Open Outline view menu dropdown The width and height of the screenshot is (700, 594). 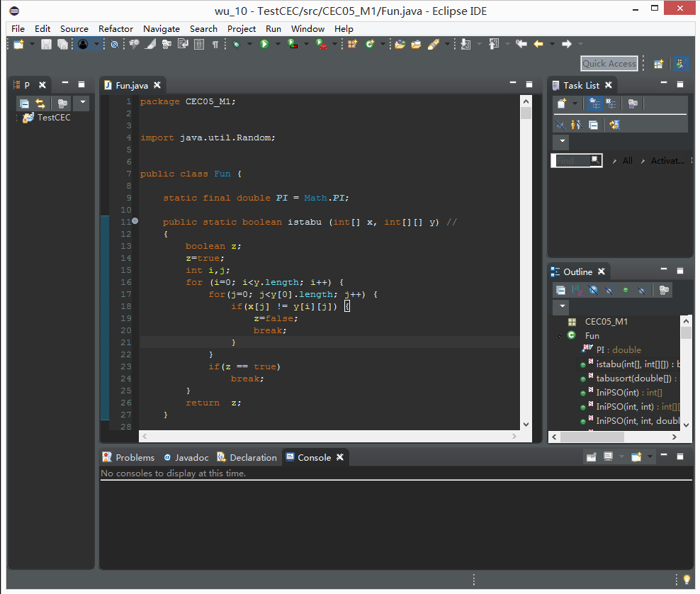click(x=563, y=306)
